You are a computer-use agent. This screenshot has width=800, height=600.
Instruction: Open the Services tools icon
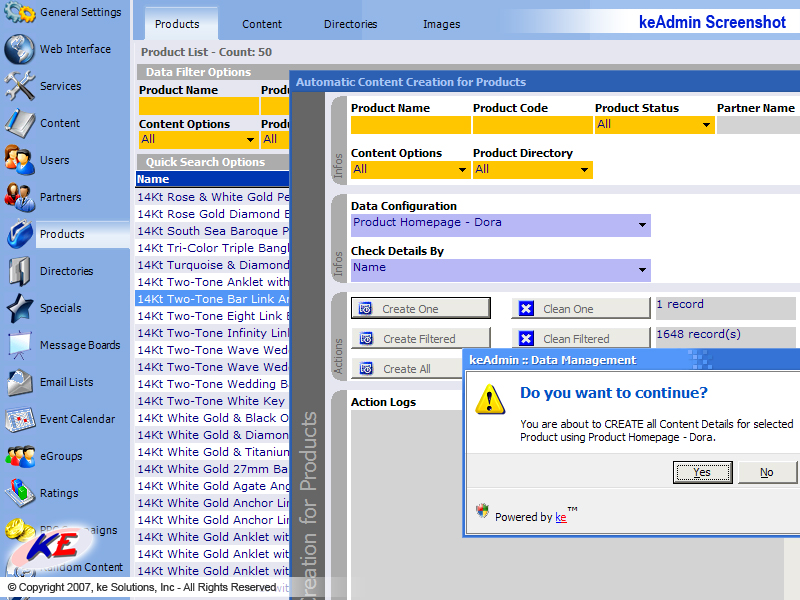pyautogui.click(x=19, y=86)
